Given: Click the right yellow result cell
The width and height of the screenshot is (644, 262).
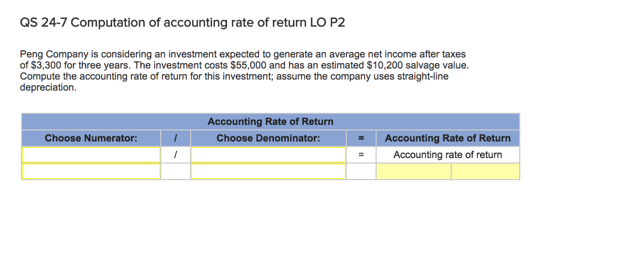Looking at the screenshot, I should point(485,171).
